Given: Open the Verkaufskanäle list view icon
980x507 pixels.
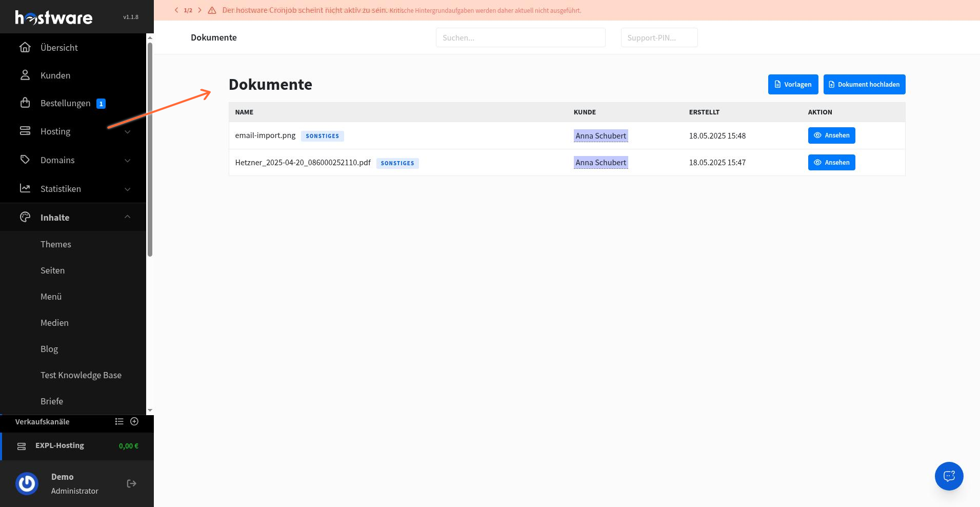Looking at the screenshot, I should [x=119, y=421].
